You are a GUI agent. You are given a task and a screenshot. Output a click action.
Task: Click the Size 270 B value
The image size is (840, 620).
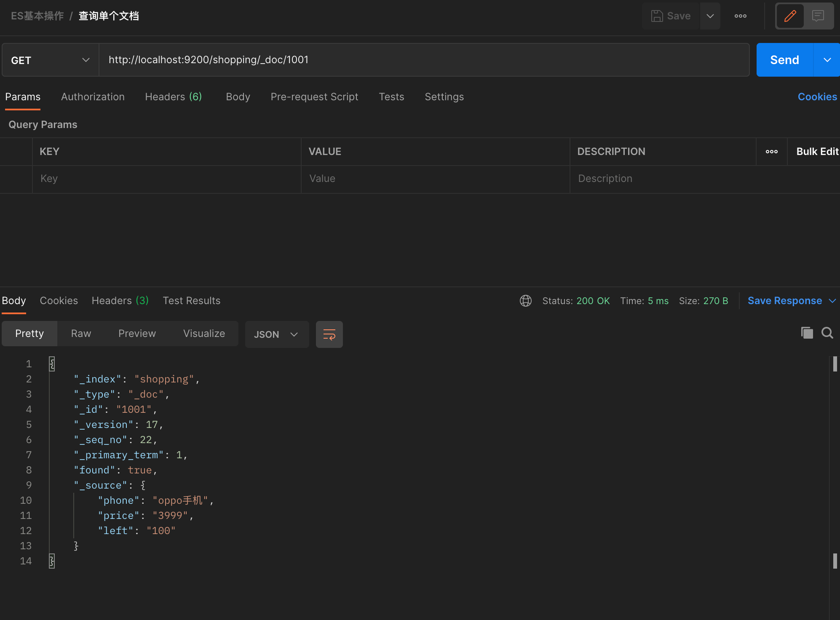point(715,301)
